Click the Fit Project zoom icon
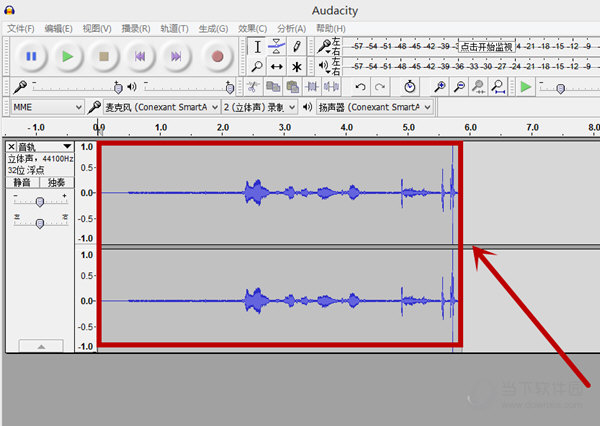This screenshot has width=600, height=426. 498,87
